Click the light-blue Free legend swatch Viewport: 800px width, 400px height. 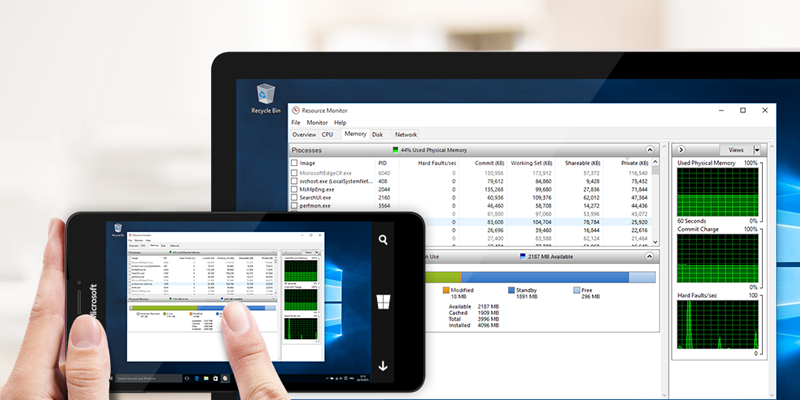click(x=577, y=290)
